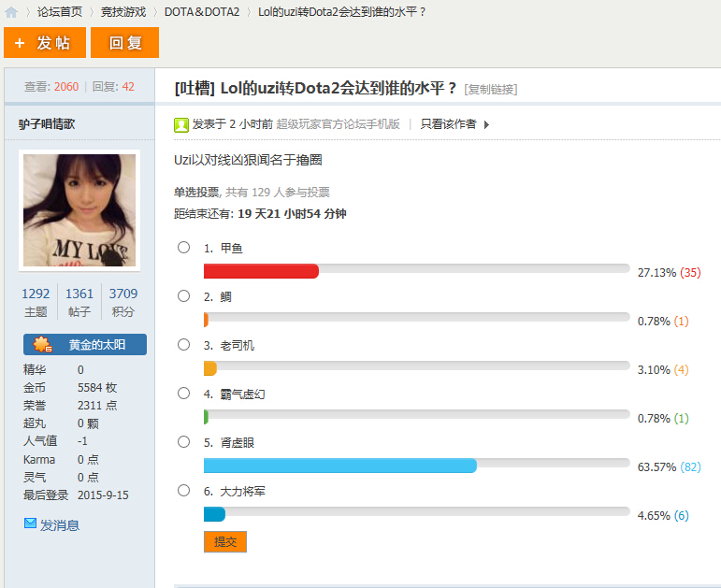
Task: Click the envelope send-message icon
Action: coord(30,524)
